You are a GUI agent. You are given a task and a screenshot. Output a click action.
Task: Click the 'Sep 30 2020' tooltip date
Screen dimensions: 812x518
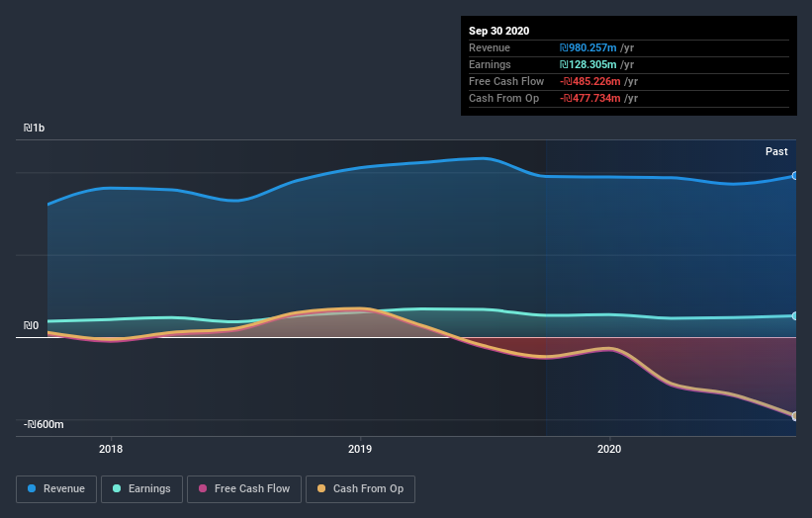pos(498,31)
